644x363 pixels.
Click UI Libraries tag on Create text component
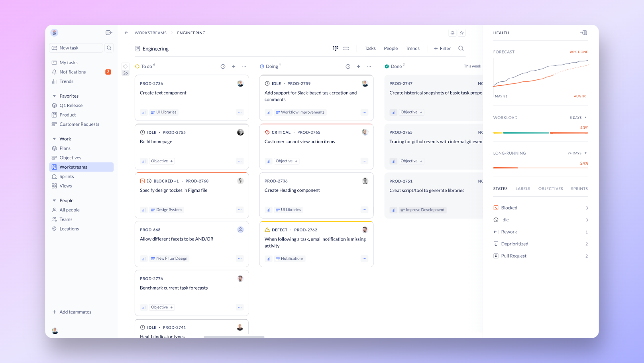(x=163, y=112)
